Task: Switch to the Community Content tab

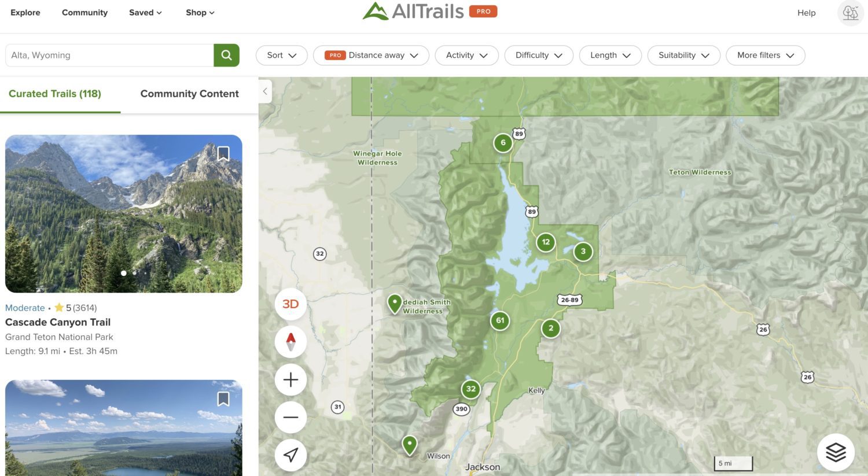Action: point(189,93)
